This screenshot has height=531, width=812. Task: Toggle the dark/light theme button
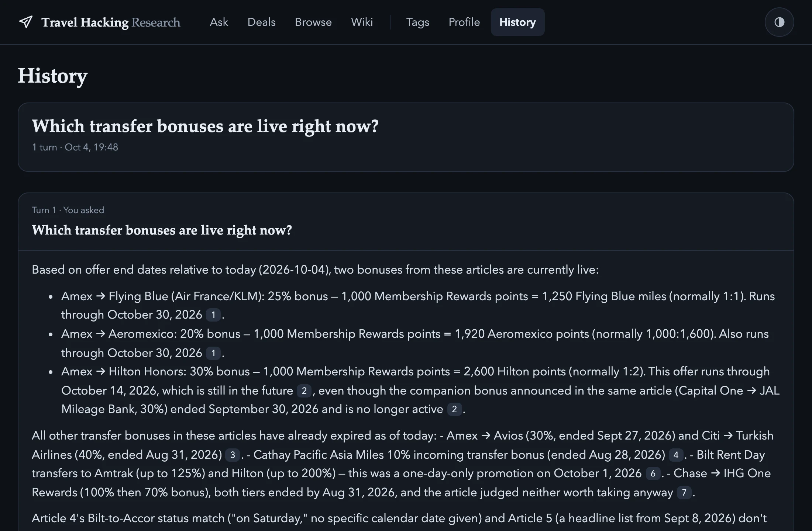[x=779, y=22]
